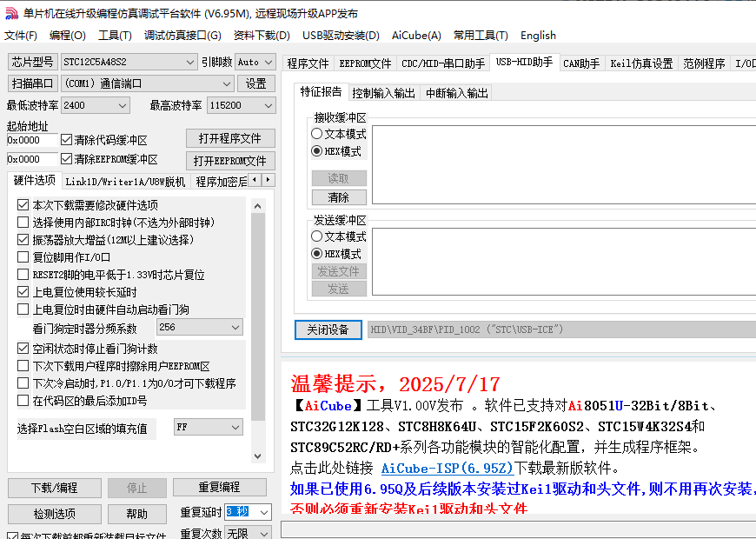Open 常用工具(T) menu
Screen dimensions: 756x539
[481, 36]
